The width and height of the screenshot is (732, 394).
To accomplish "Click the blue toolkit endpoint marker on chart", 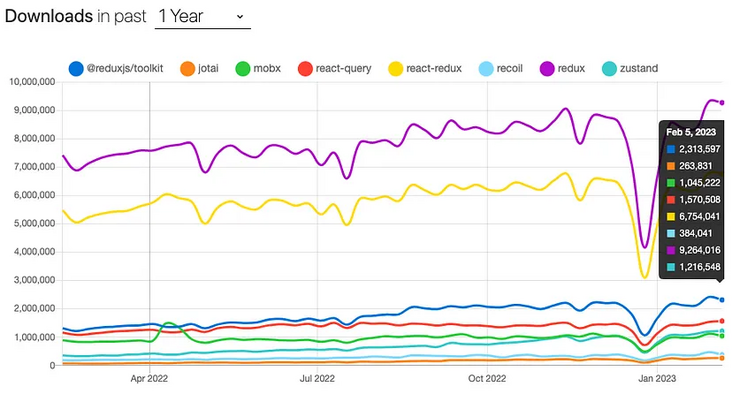I will click(x=722, y=300).
